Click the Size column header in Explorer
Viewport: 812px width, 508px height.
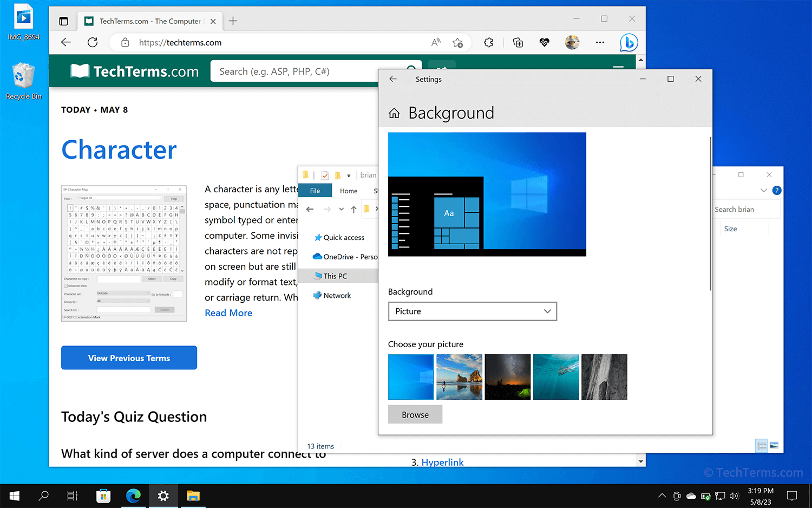[x=730, y=229]
